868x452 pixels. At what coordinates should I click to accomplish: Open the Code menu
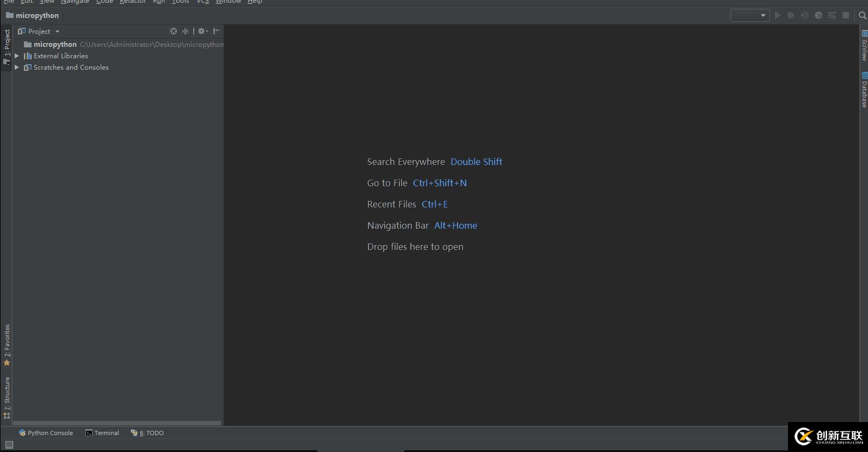point(104,2)
